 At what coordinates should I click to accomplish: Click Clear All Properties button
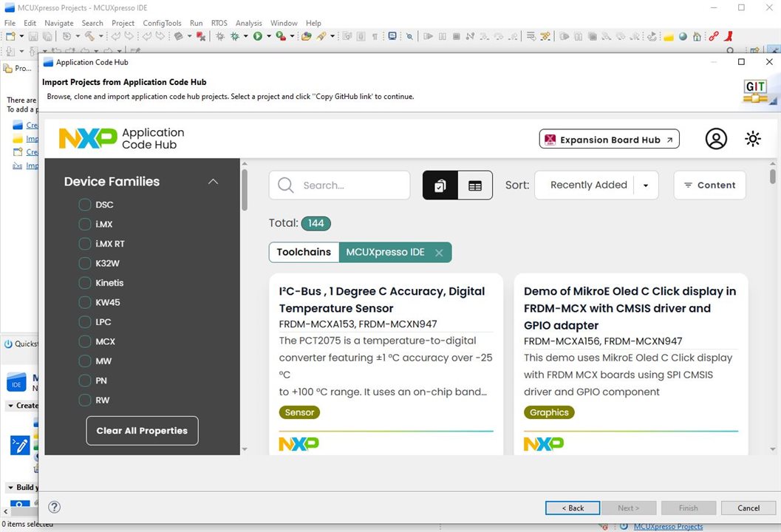click(x=142, y=431)
